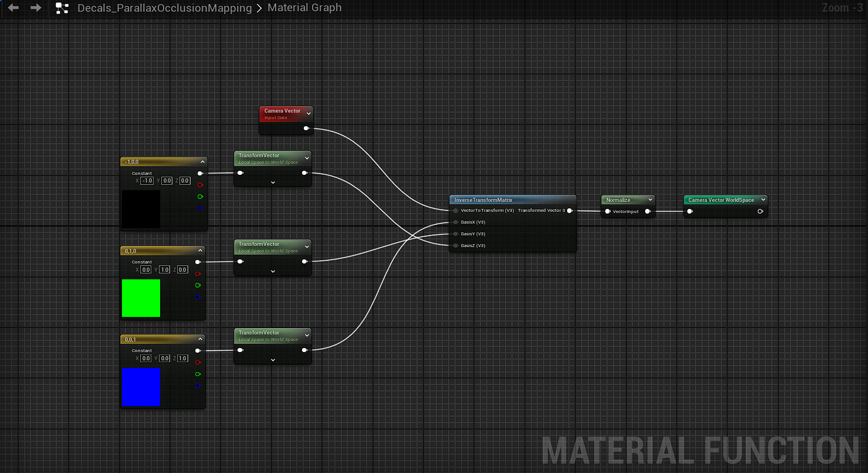Click the Transformed Vector 3 output pin
Image resolution: width=868 pixels, height=473 pixels.
click(x=569, y=211)
